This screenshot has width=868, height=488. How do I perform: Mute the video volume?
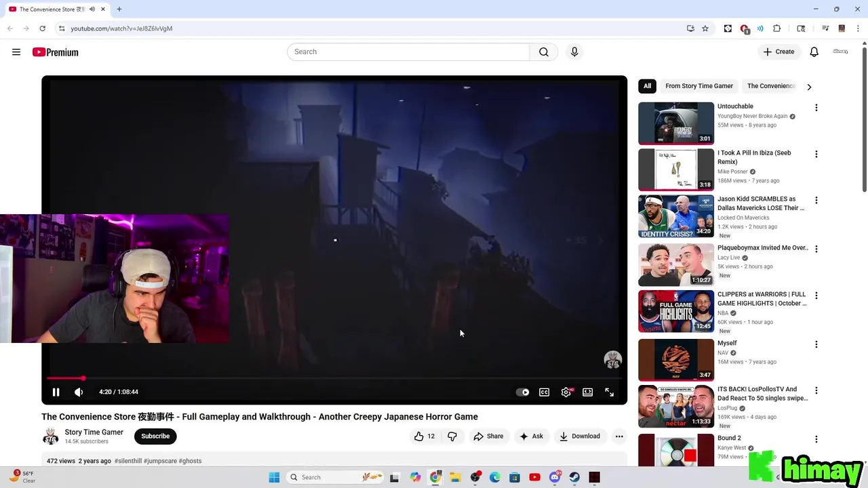pos(79,392)
